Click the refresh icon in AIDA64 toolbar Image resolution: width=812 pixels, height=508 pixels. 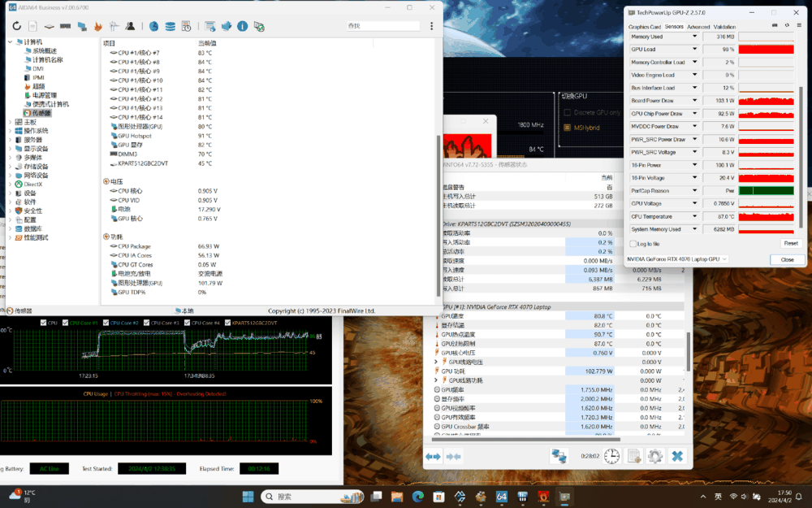click(x=17, y=25)
